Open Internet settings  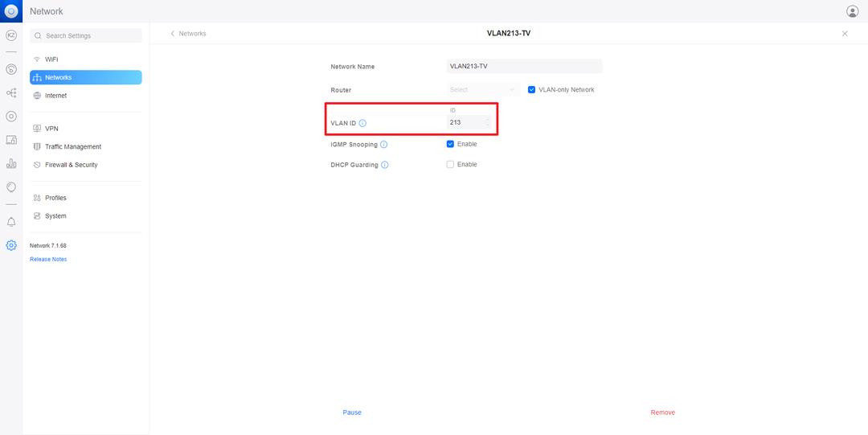pos(86,96)
